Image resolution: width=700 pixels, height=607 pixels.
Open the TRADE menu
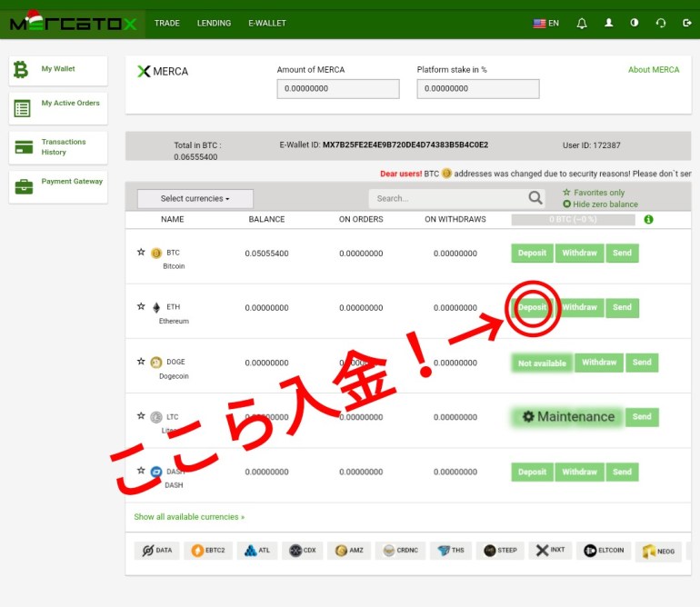click(x=167, y=23)
